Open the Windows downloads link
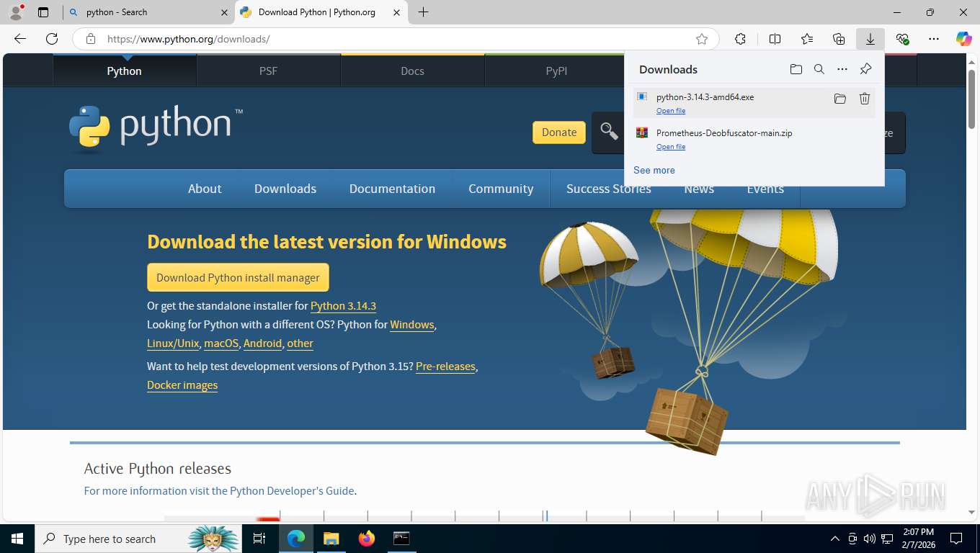980x553 pixels. point(412,325)
